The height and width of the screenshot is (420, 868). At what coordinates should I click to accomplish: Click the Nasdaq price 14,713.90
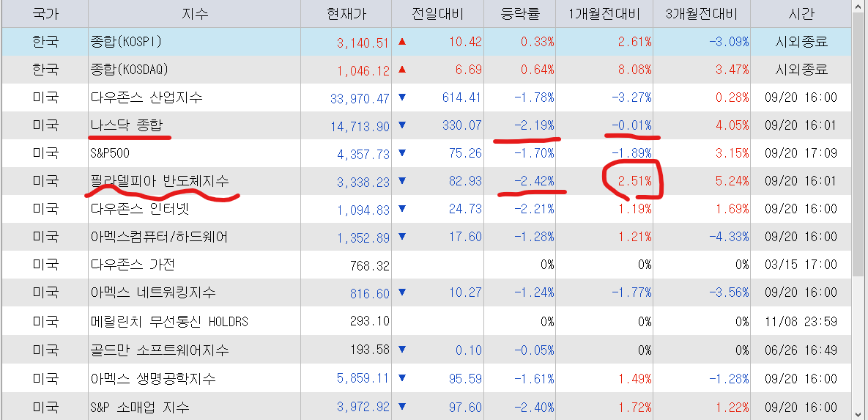pyautogui.click(x=360, y=126)
